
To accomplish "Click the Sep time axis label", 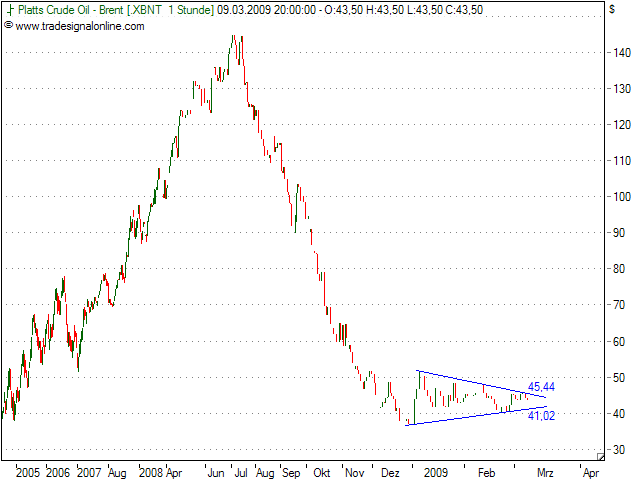I will click(291, 473).
